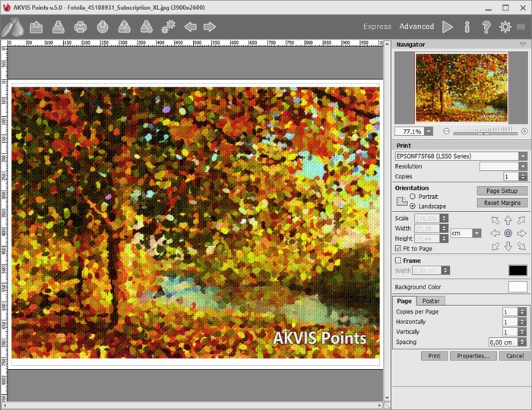Align image to top-right corner arrow
532x410 pixels.
click(521, 221)
